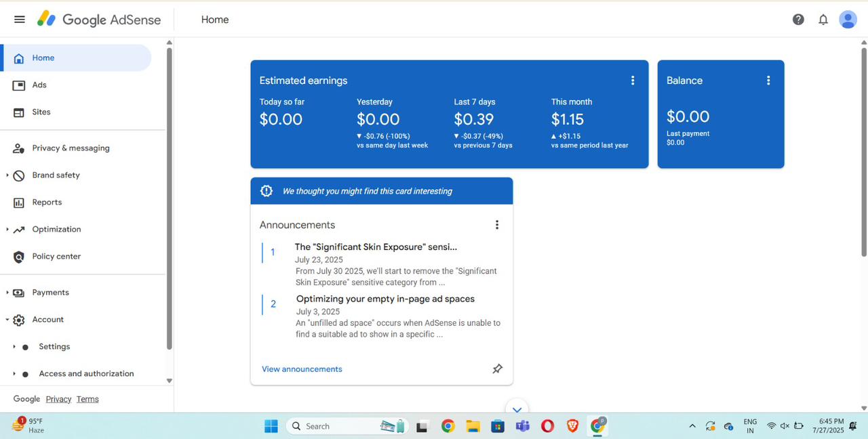Open the Terms footer link
This screenshot has height=439, width=868.
(x=87, y=399)
